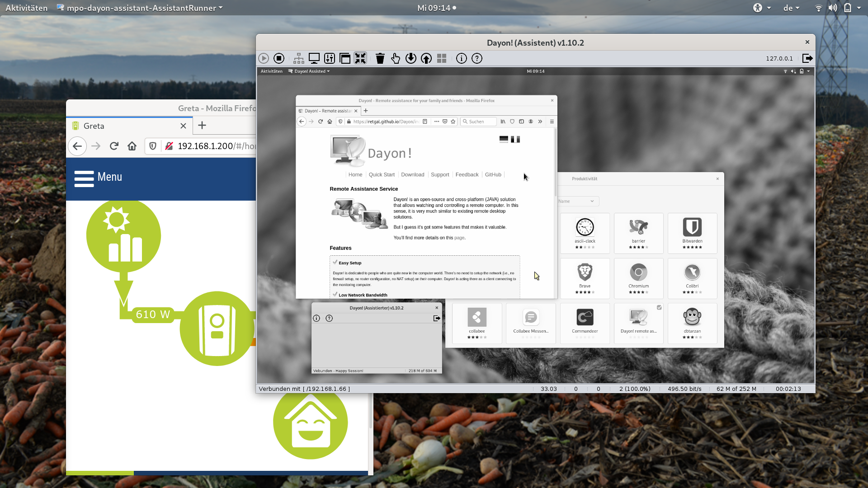This screenshot has width=868, height=488.
Task: Click Aktivitäten in the top bar
Action: pos(26,8)
